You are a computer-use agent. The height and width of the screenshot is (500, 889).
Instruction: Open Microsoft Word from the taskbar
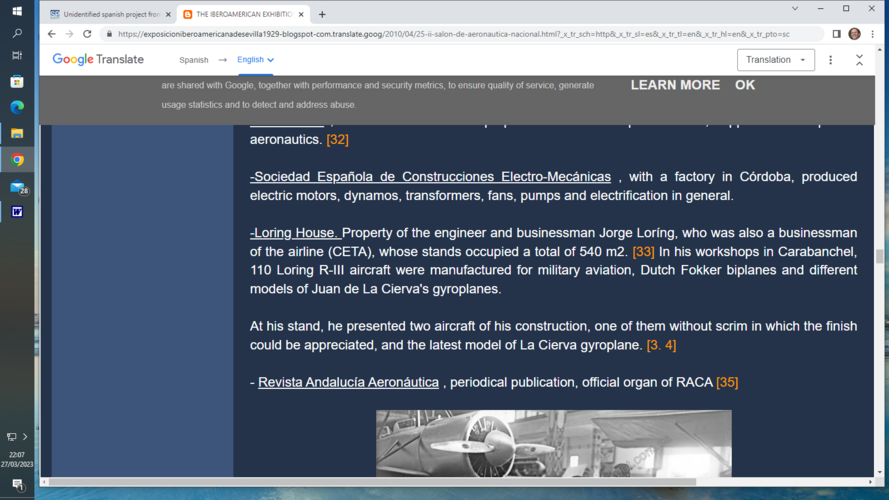coord(17,211)
